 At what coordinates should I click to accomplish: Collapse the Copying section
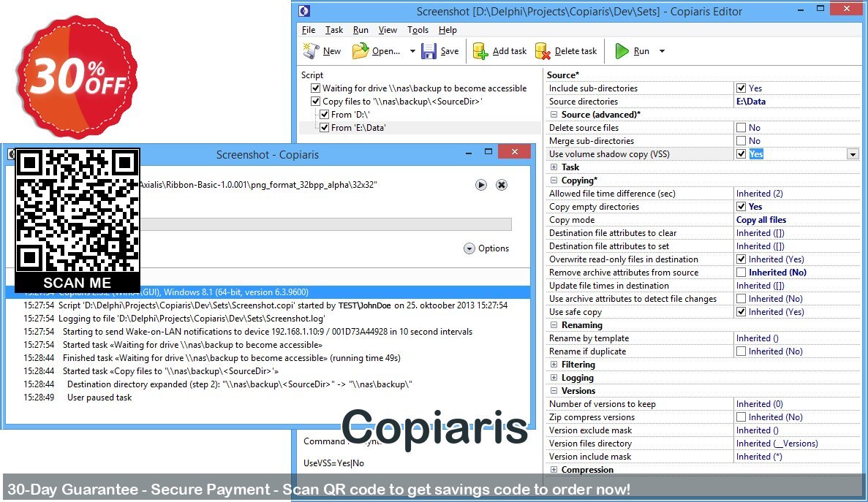(554, 180)
